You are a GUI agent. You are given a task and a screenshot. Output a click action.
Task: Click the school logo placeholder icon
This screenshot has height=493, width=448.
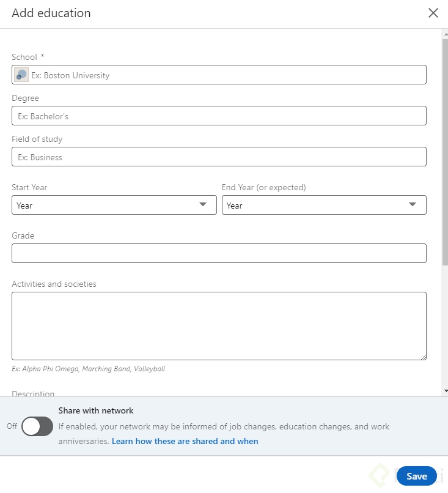click(x=21, y=75)
